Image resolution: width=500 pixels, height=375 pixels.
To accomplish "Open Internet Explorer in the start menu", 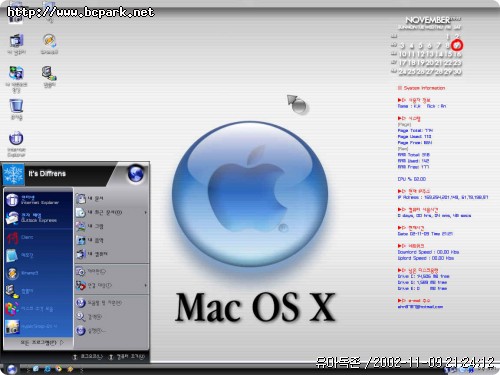I will pos(38,200).
